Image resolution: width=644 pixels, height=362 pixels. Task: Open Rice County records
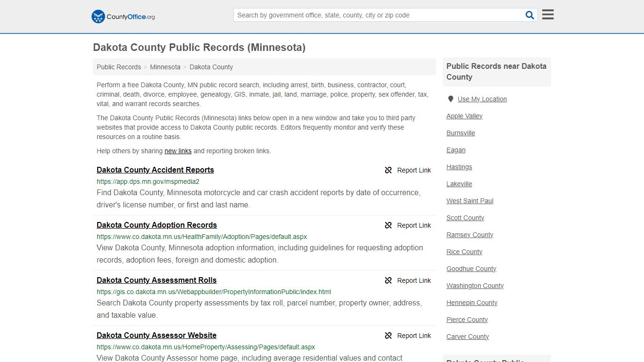464,252
